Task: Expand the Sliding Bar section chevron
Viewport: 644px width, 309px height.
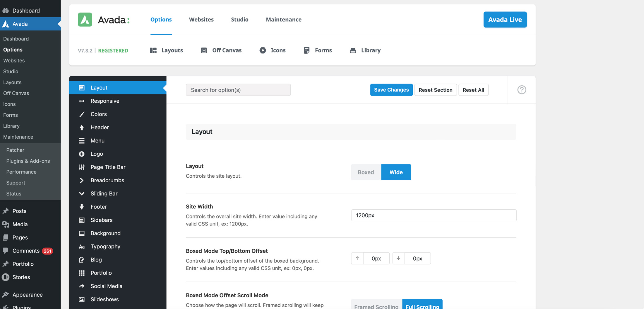Action: click(x=82, y=193)
